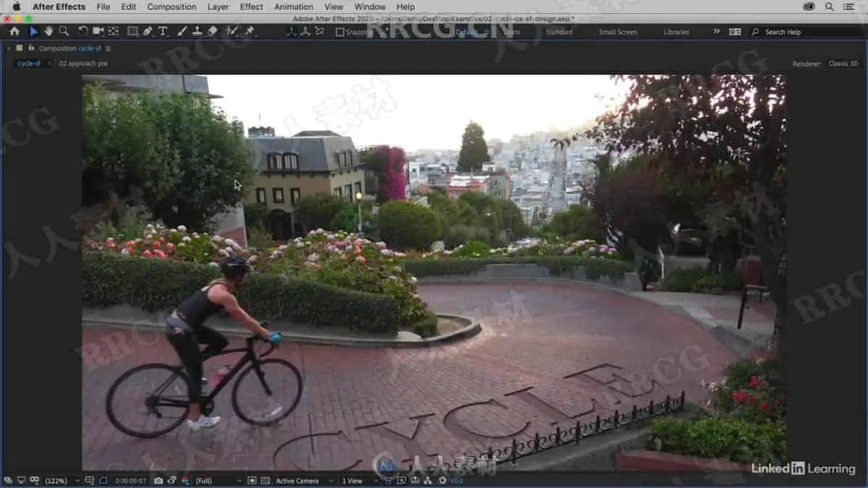
Task: Select the Zoom magnifier tool
Action: pos(64,31)
